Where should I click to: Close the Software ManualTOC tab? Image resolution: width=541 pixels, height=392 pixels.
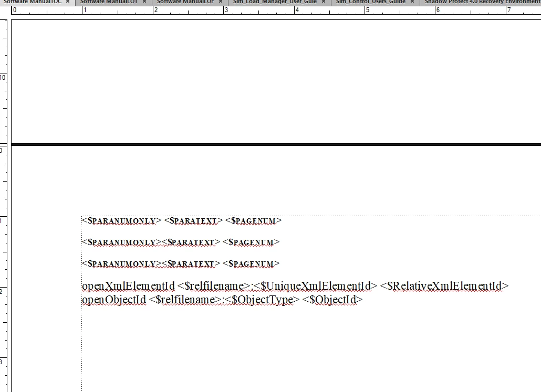coord(68,2)
